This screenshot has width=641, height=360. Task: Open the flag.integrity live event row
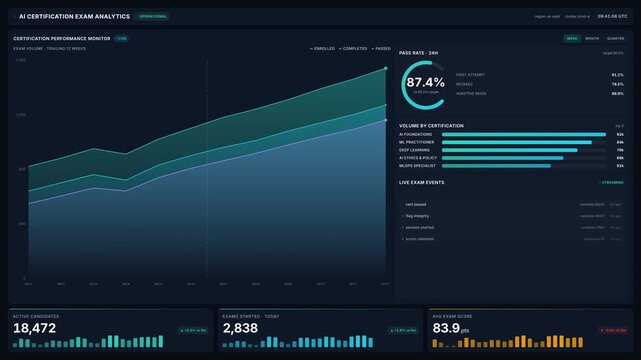point(511,216)
